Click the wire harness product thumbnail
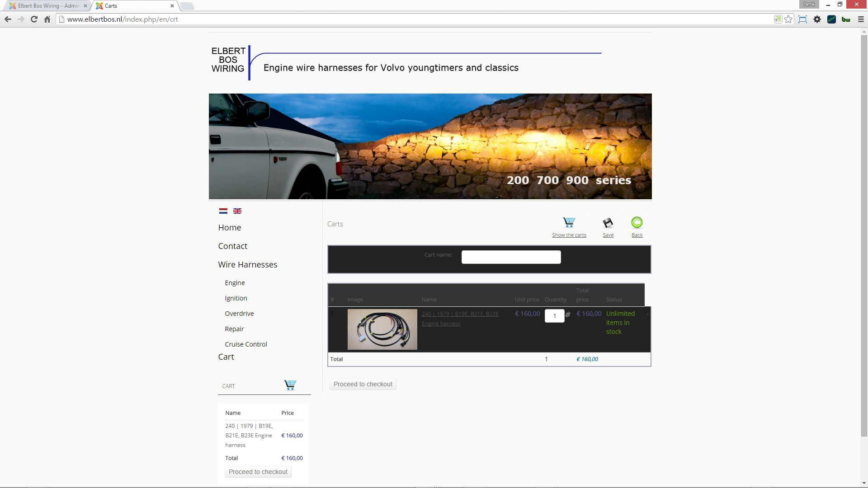Image resolution: width=868 pixels, height=488 pixels. 382,329
